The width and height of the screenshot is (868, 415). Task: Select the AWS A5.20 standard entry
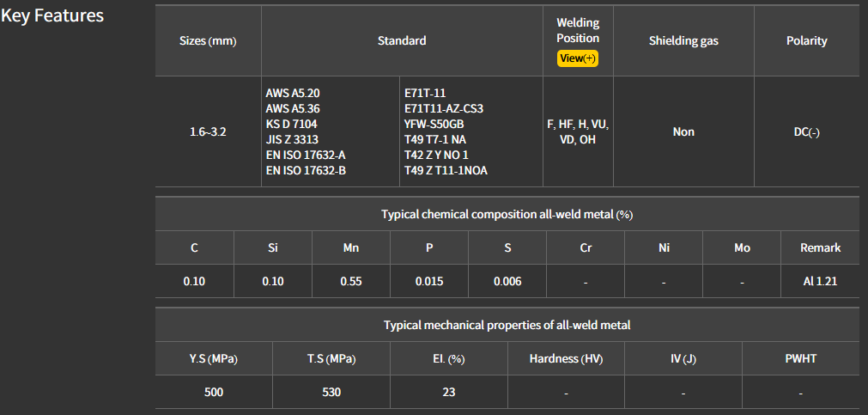(x=293, y=93)
